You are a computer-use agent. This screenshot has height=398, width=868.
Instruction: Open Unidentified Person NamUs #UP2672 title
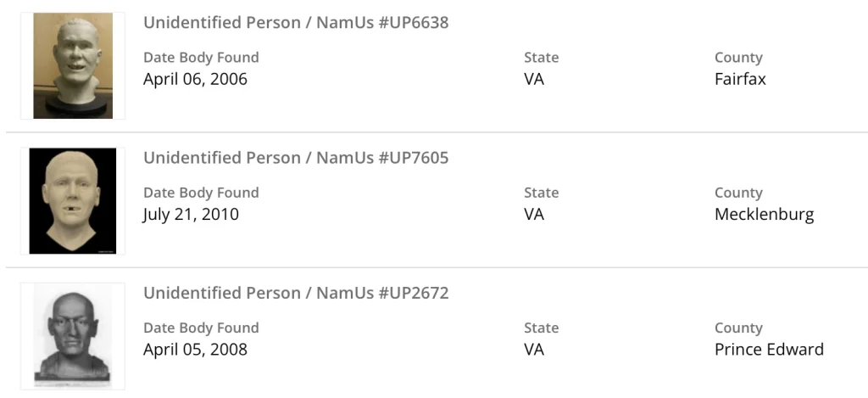[296, 293]
